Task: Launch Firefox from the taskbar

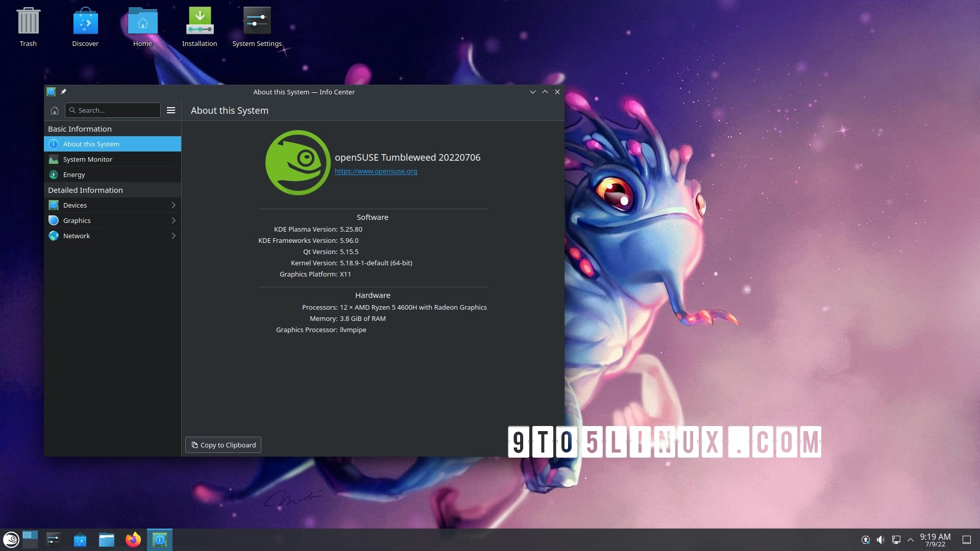Action: click(133, 540)
